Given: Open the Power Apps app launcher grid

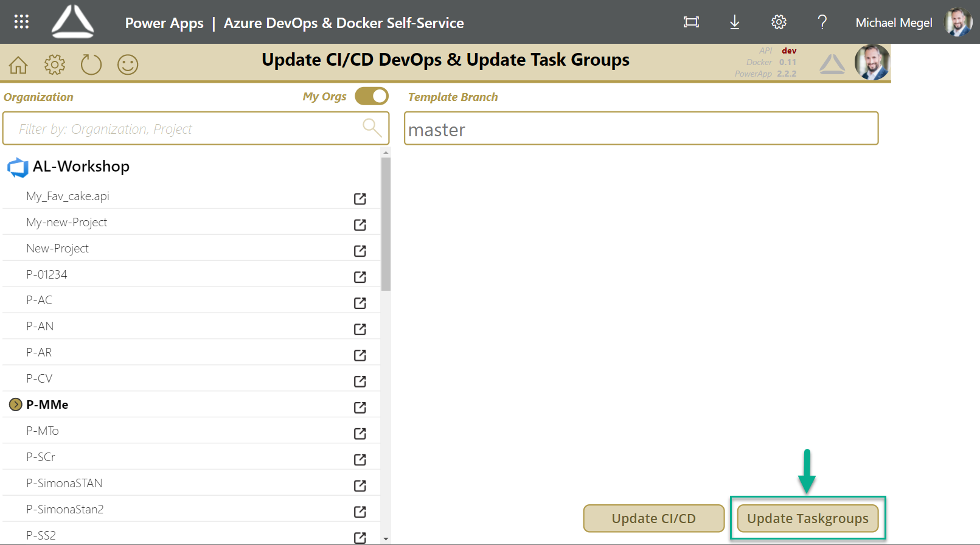Looking at the screenshot, I should [21, 22].
